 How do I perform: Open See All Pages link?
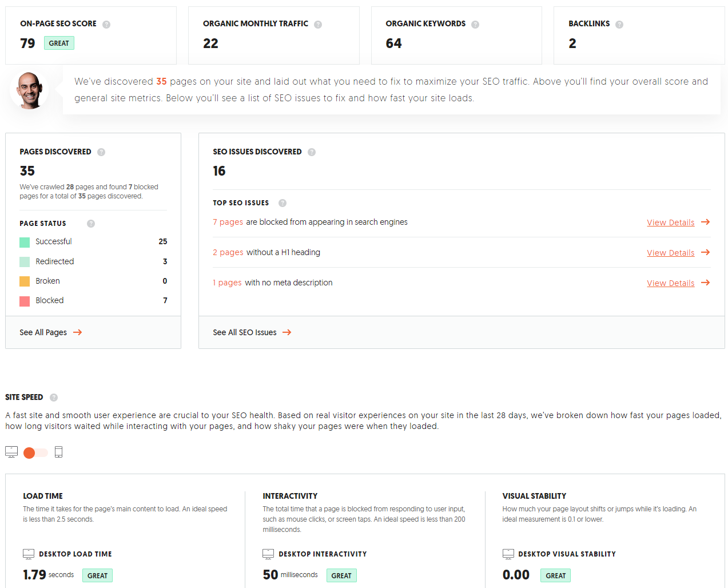click(51, 332)
